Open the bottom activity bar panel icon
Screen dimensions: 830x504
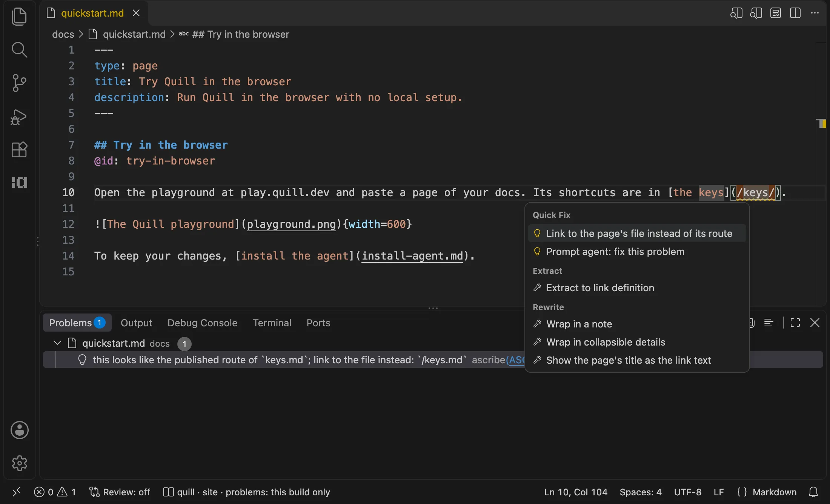19,183
